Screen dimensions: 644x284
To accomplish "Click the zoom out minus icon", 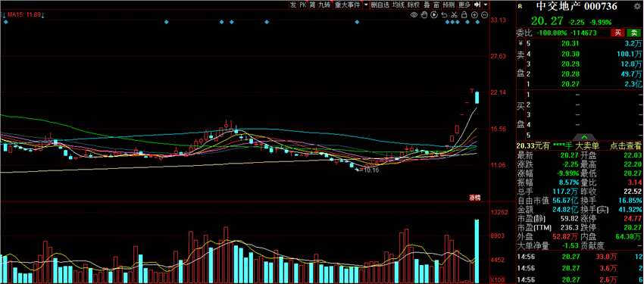I will (x=484, y=15).
